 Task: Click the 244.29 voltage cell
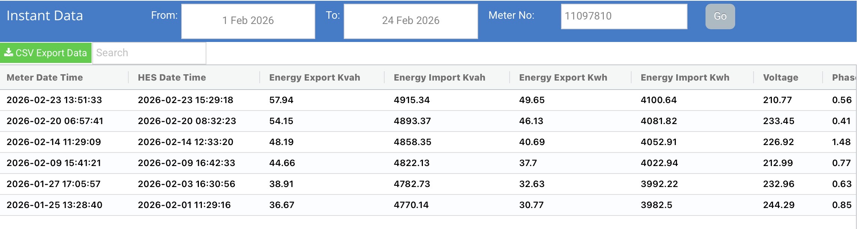[779, 205]
